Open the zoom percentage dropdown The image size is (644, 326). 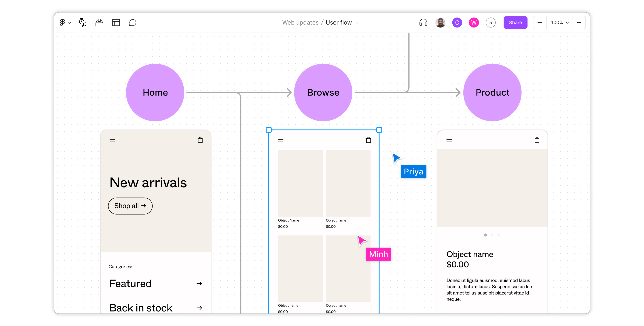click(559, 23)
